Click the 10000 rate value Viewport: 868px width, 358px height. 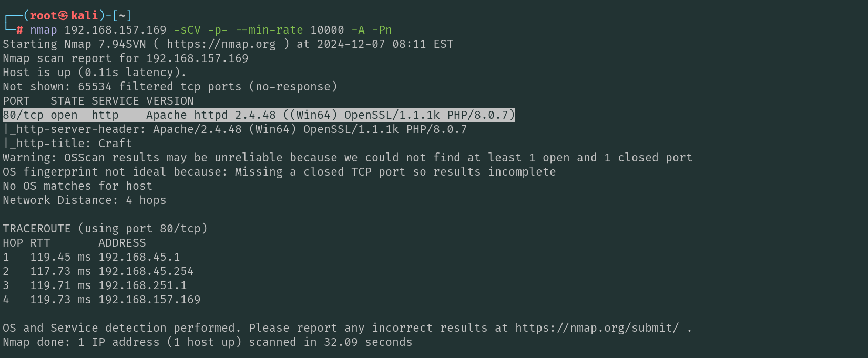pos(327,30)
